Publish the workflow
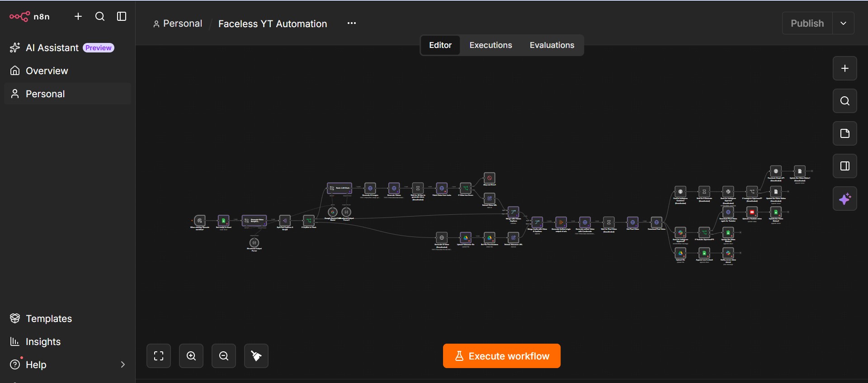The height and width of the screenshot is (383, 868). click(x=807, y=24)
